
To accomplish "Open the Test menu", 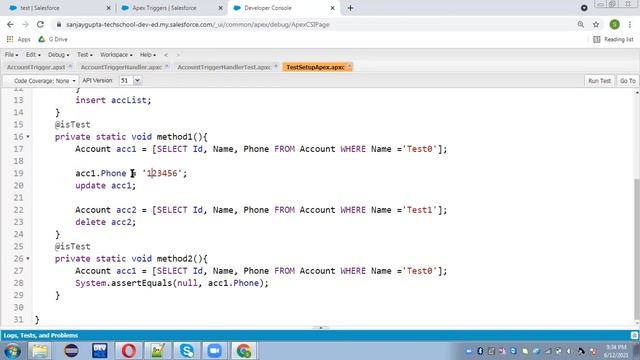I will pyautogui.click(x=84, y=55).
